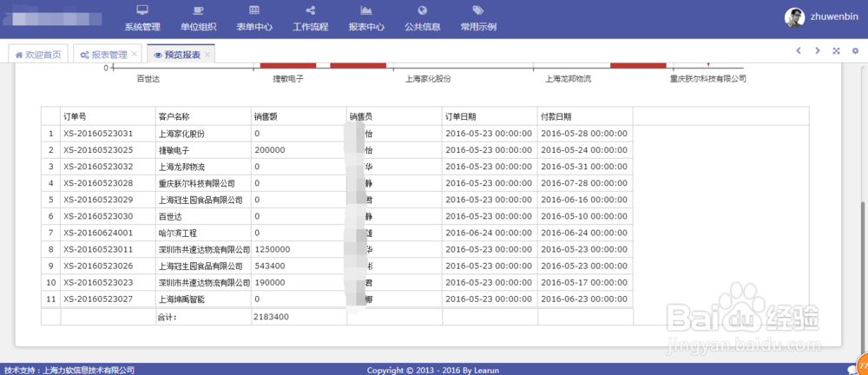Screen dimensions: 868x375
Task: Click zhuwenbin user avatar
Action: click(794, 17)
